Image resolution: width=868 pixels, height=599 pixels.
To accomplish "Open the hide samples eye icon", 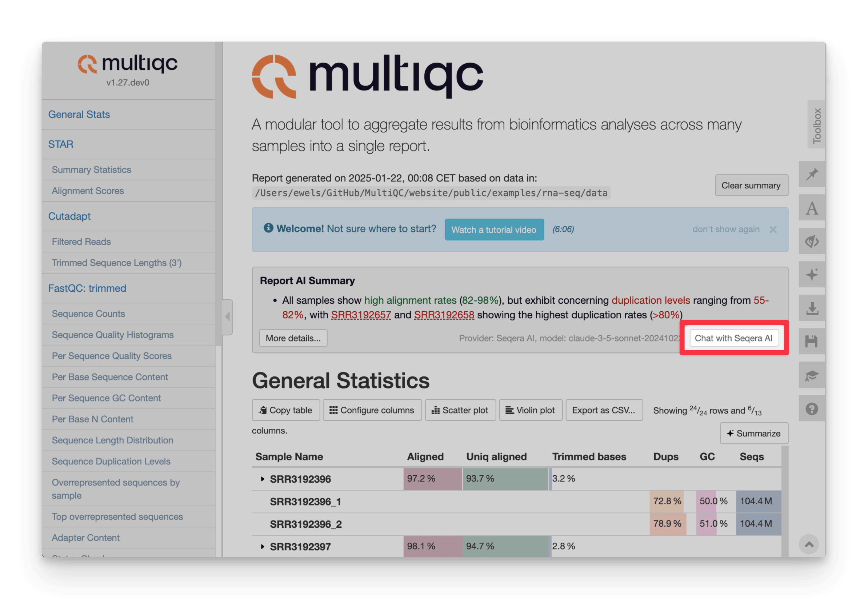I will pyautogui.click(x=811, y=241).
